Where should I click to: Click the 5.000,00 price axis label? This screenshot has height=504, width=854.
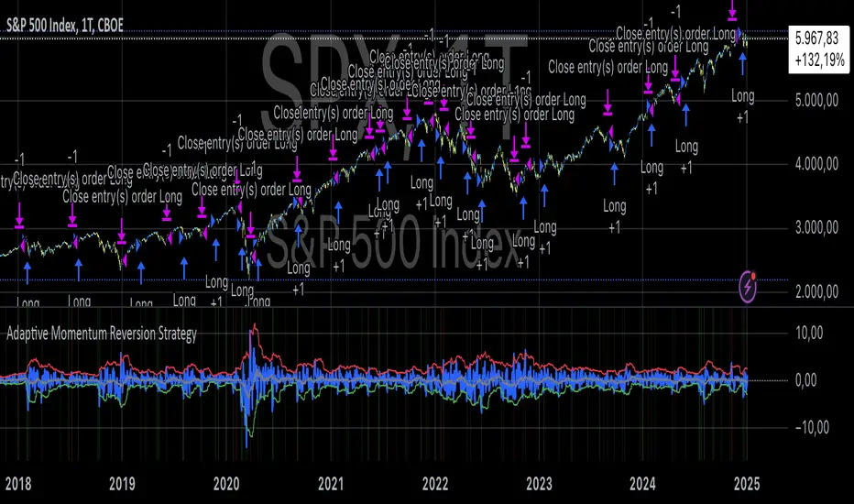tap(816, 101)
